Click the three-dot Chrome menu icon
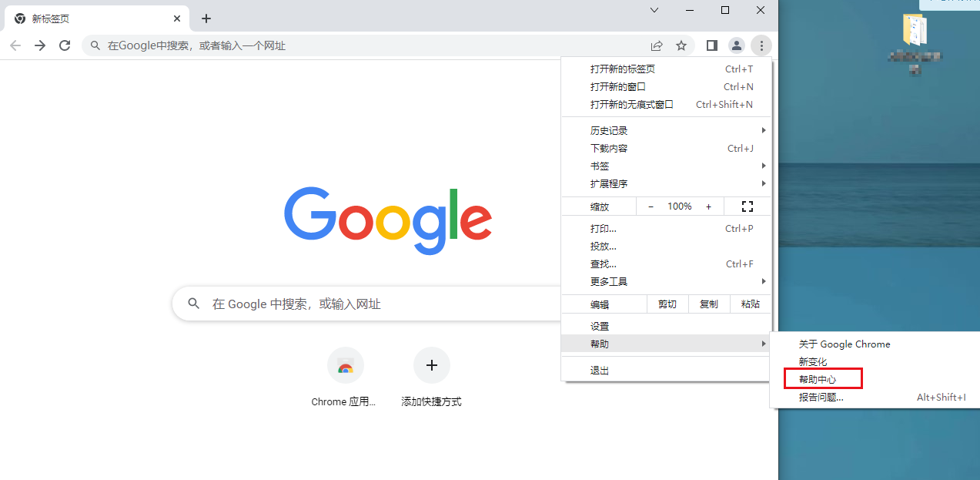The image size is (980, 480). tap(761, 45)
